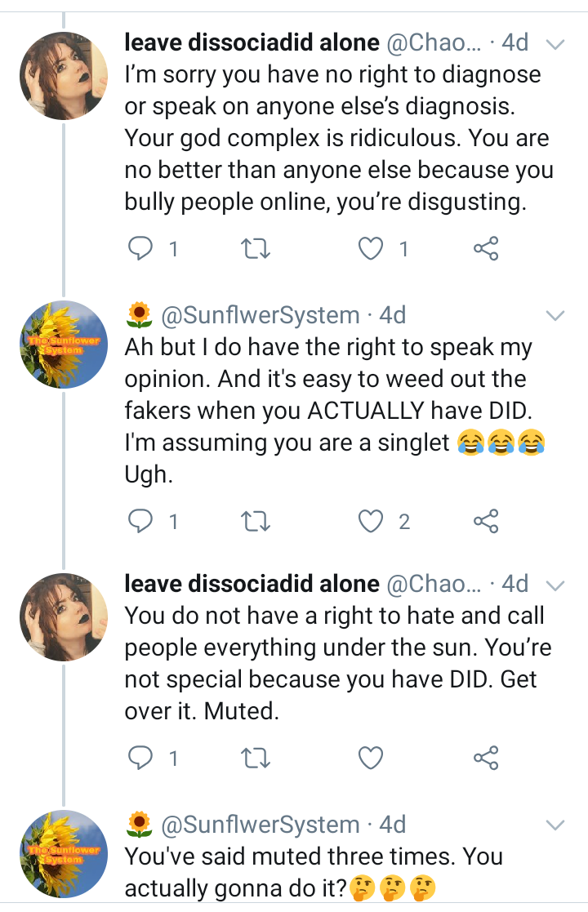Retweet the 'I'm assuming you are a singlet' tweet
This screenshot has width=588, height=912.
256,520
